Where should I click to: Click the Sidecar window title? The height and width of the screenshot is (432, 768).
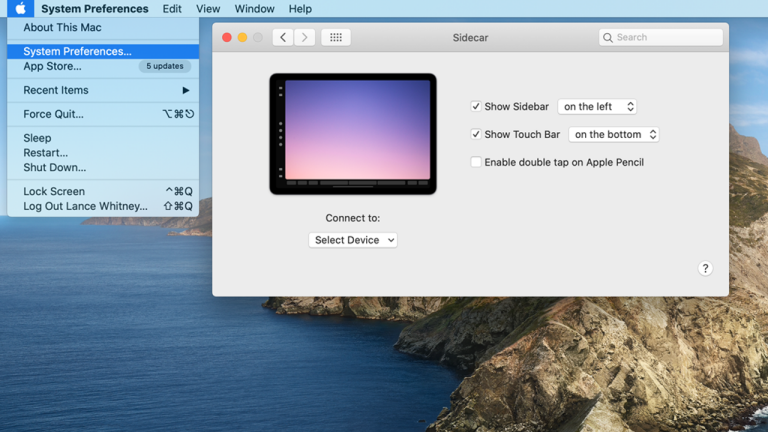point(470,38)
